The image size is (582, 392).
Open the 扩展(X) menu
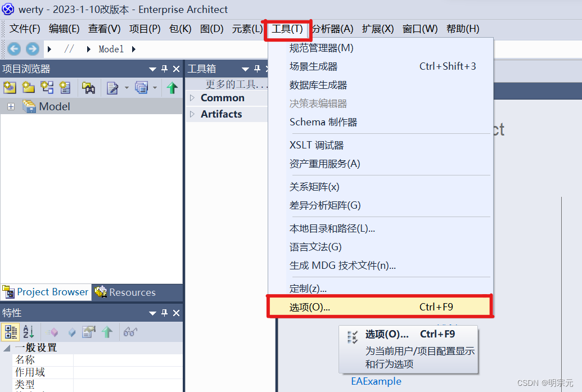point(378,29)
